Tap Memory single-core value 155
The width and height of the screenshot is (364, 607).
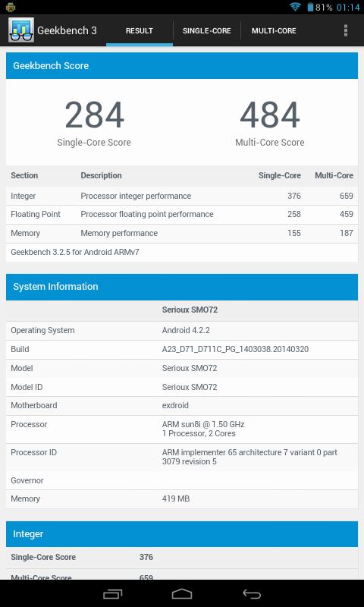click(x=294, y=233)
